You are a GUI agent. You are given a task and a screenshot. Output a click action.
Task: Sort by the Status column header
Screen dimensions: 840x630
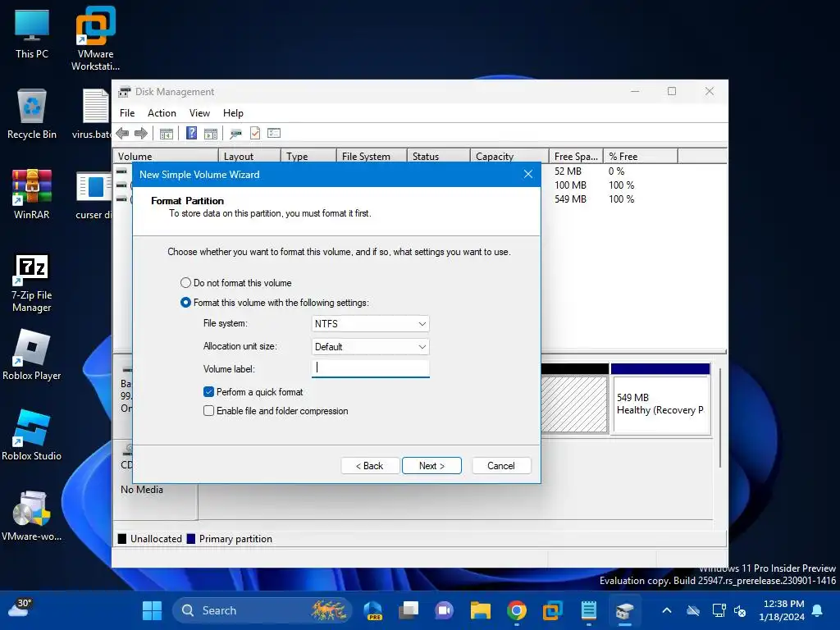(439, 157)
